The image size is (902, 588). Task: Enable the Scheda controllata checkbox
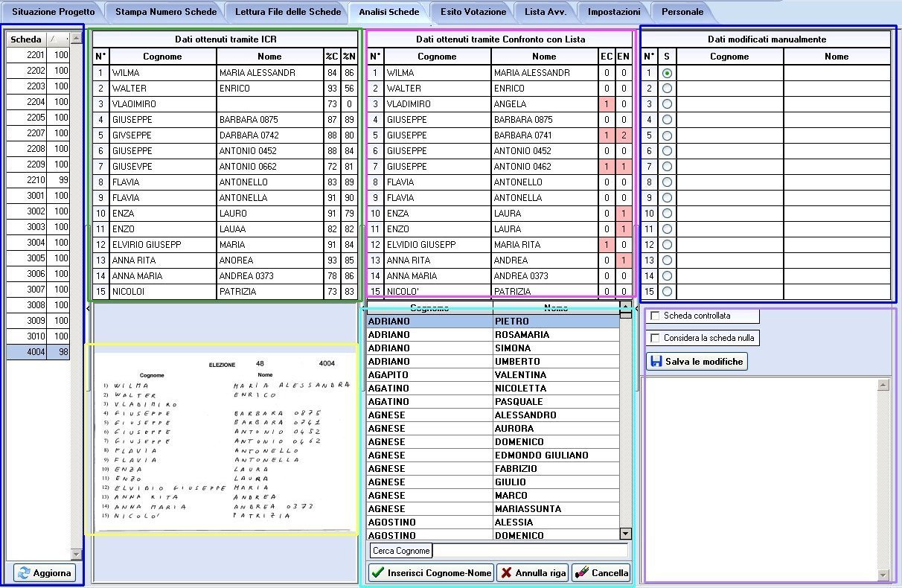coord(655,316)
